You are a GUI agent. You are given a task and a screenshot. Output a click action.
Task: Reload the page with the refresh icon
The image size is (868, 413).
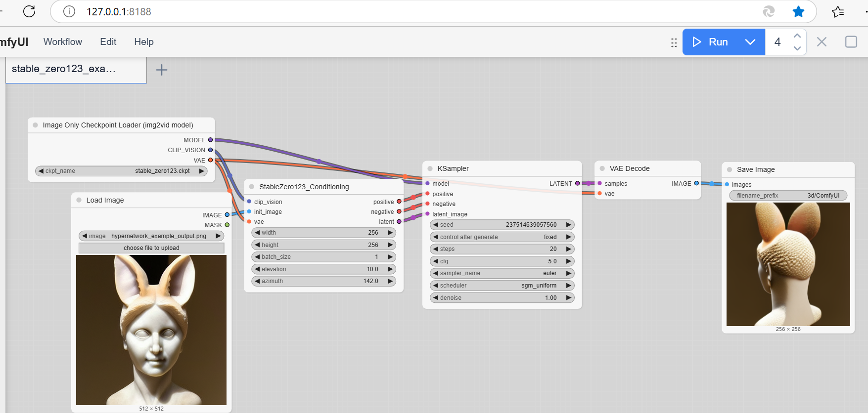point(29,11)
